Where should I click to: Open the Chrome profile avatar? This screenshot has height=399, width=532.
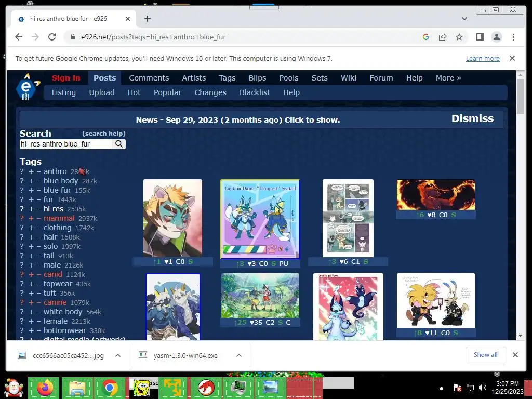pos(497,37)
